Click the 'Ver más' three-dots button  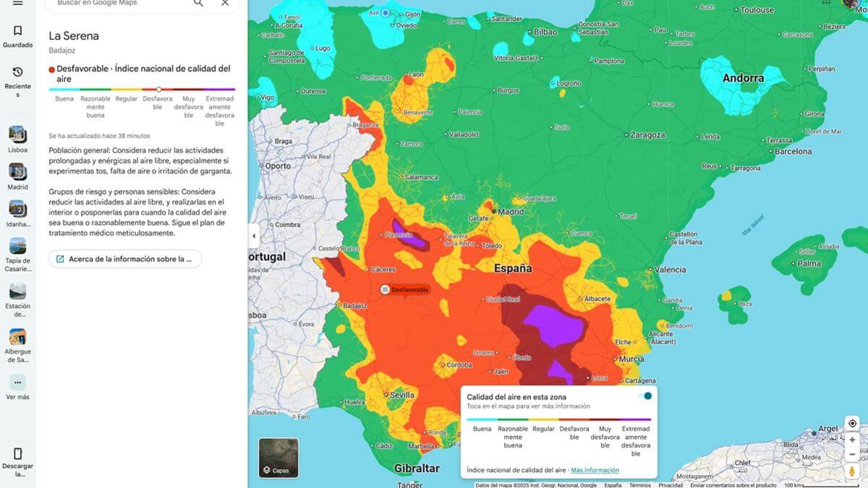tap(18, 382)
